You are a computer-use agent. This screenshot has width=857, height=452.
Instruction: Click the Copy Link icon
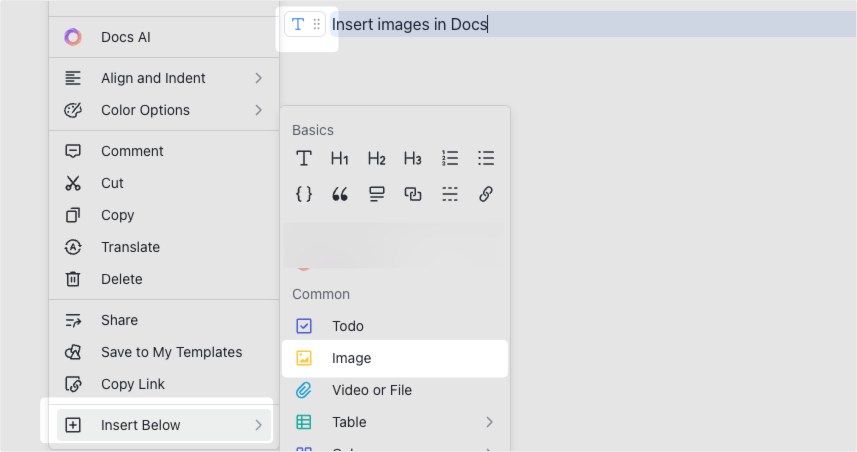[x=73, y=384]
